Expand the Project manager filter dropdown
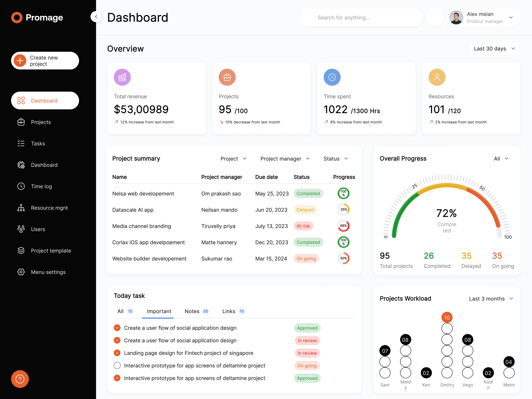The width and height of the screenshot is (532, 399). coord(285,158)
